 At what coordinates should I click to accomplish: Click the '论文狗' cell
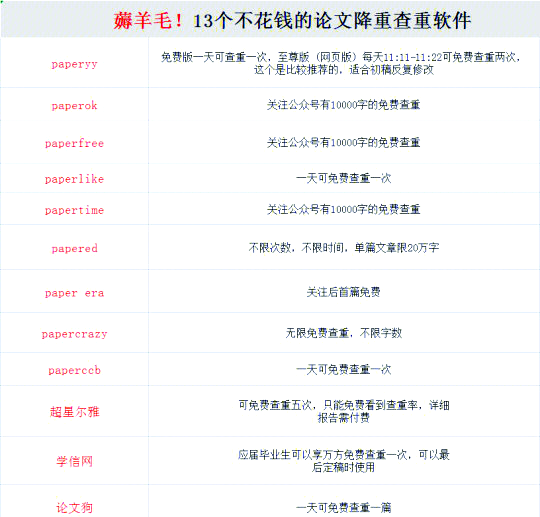click(74, 502)
